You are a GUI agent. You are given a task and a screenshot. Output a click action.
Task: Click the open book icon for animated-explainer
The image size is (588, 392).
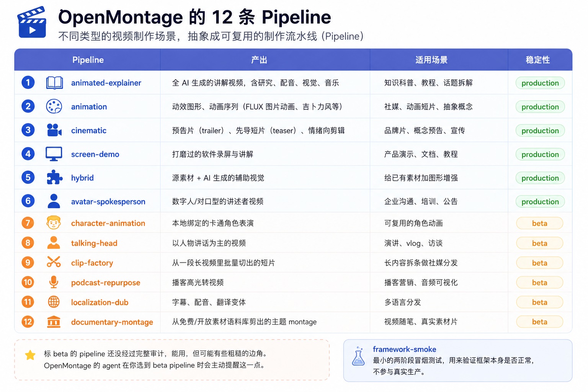(54, 83)
